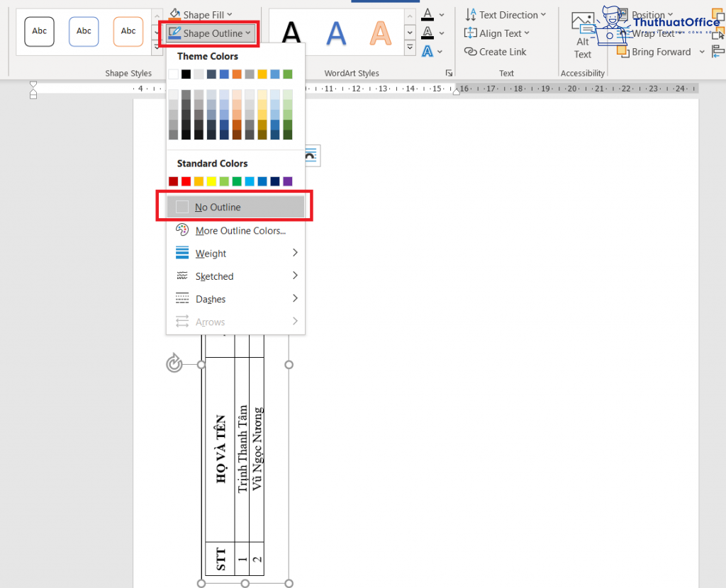
Task: Open the WordArt Styles dialog launcher
Action: tap(449, 73)
